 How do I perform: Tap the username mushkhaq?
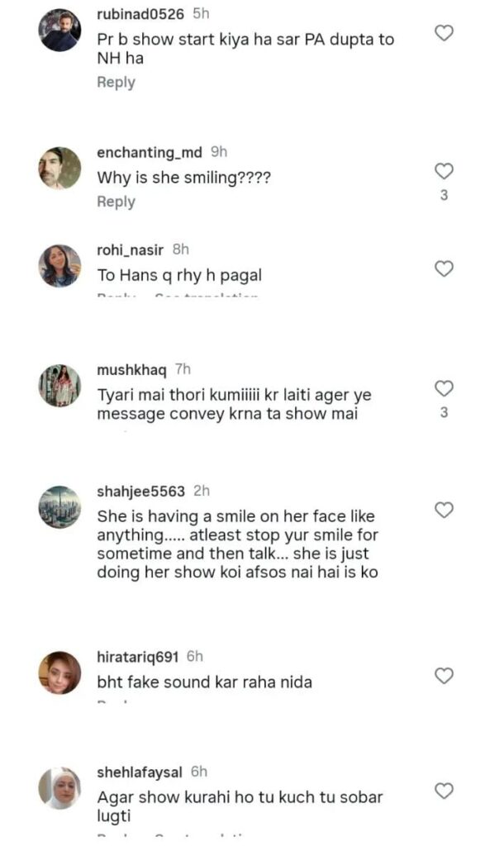point(131,368)
